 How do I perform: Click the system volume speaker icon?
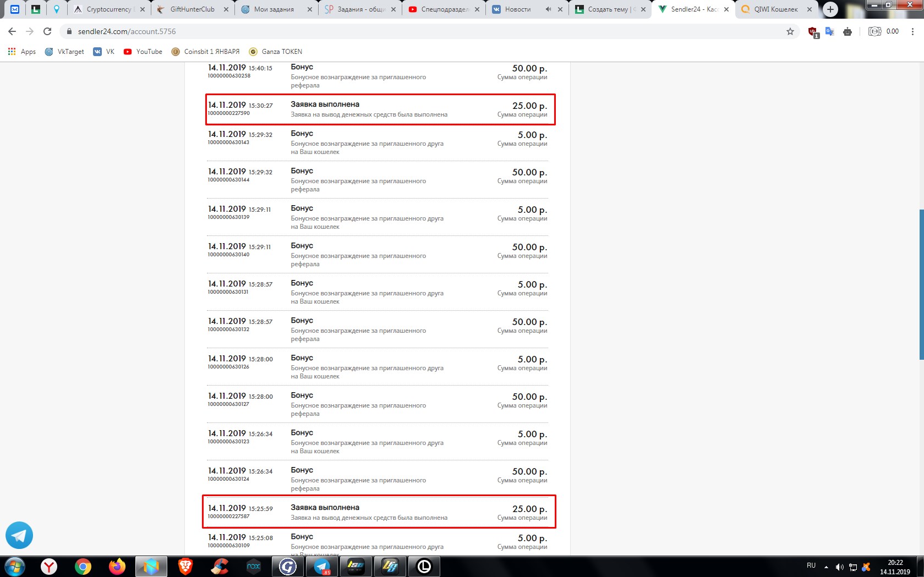click(x=839, y=567)
